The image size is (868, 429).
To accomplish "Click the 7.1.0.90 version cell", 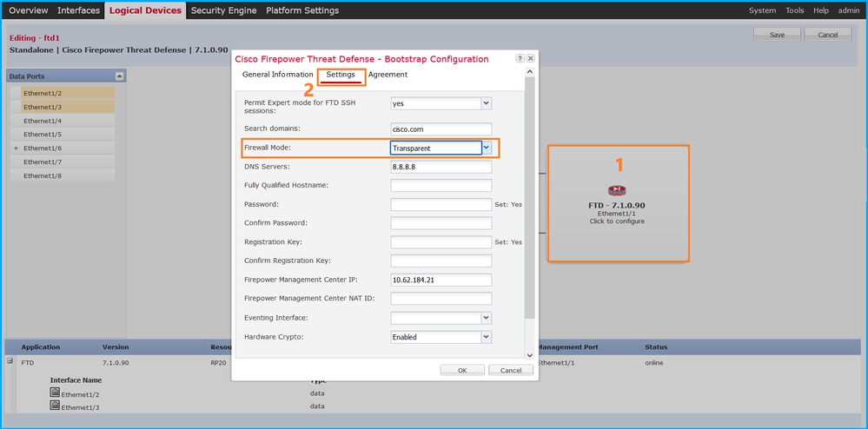I will coord(116,363).
